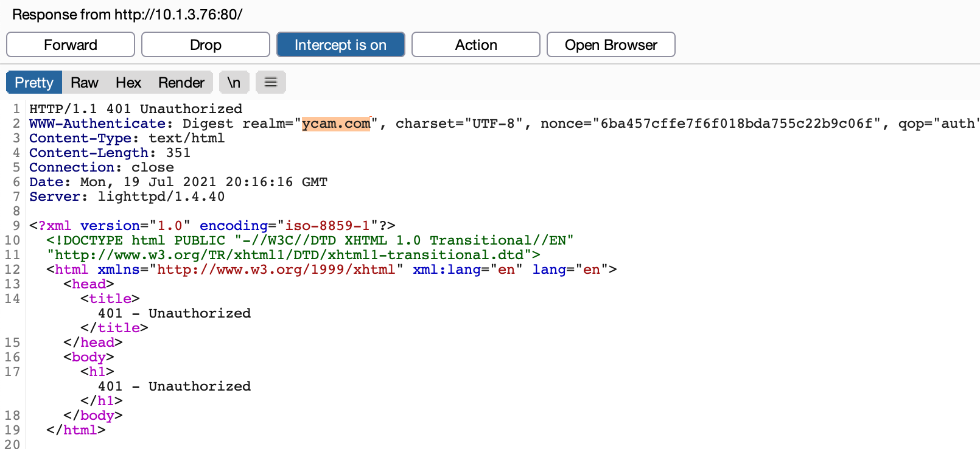
Task: Click the highlighted ycam.com realm value
Action: click(x=336, y=124)
